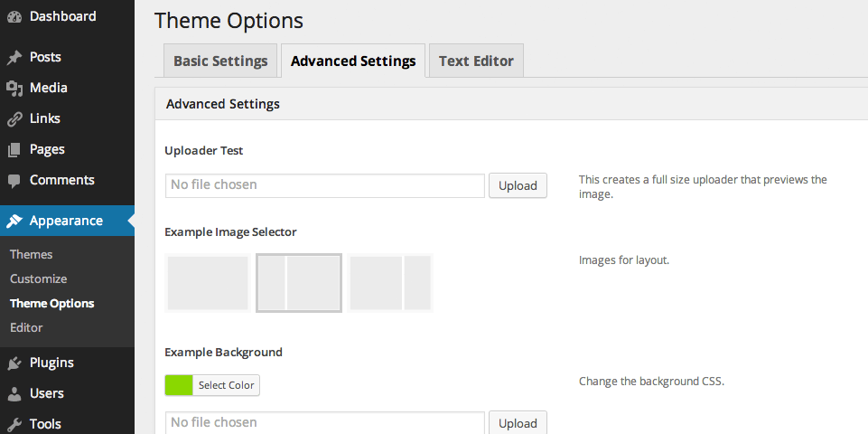This screenshot has width=868, height=434.
Task: Click the Links chain icon
Action: point(14,119)
